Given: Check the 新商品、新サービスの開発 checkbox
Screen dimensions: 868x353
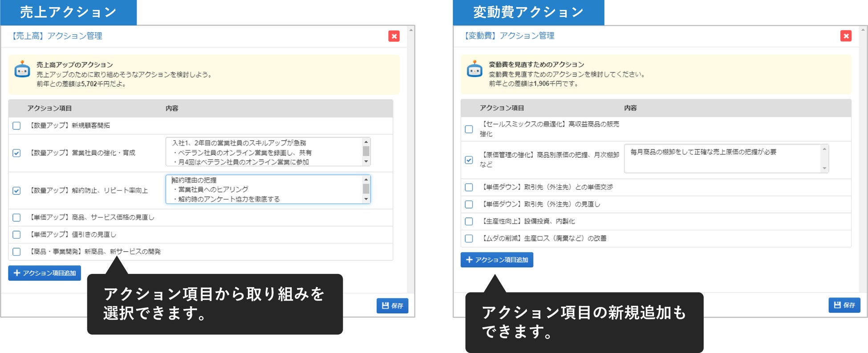Looking at the screenshot, I should (x=16, y=252).
